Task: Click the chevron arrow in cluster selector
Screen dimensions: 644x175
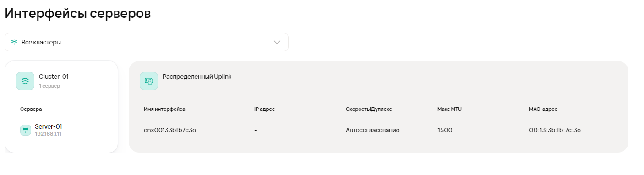Action: tap(277, 42)
